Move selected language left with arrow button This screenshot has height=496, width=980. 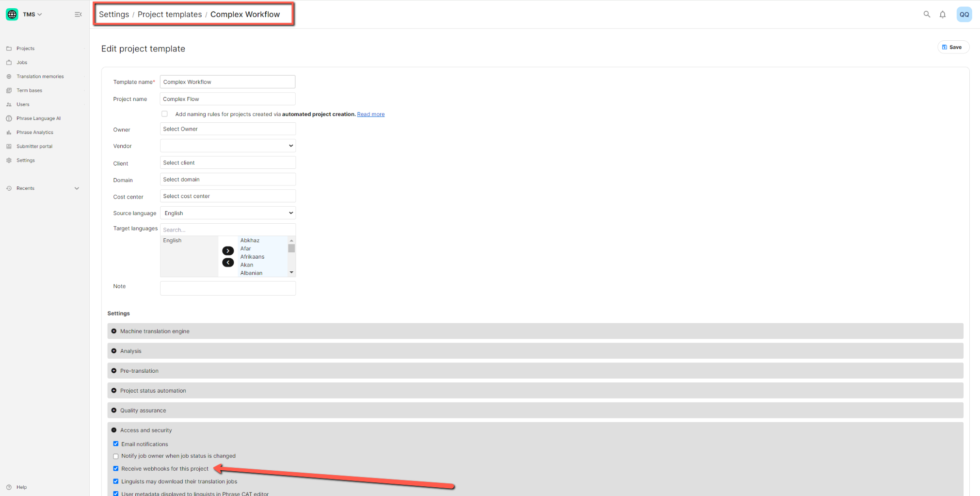tap(228, 263)
